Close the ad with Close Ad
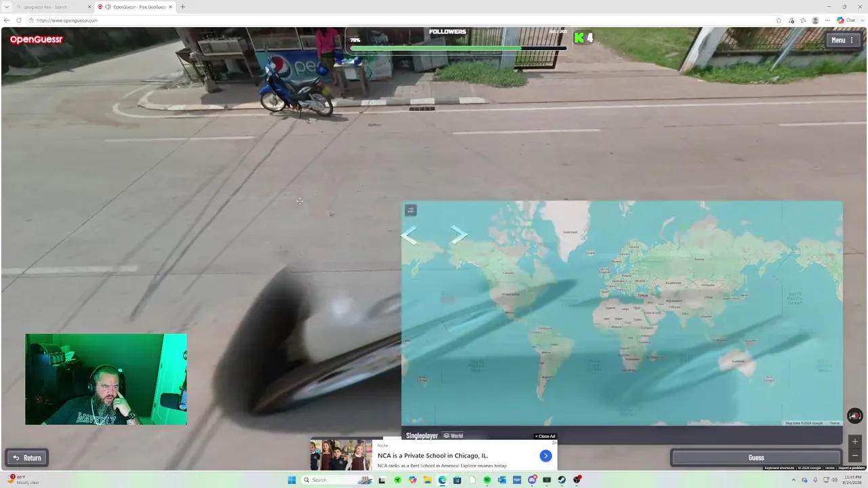Viewport: 868px width, 488px height. point(545,436)
